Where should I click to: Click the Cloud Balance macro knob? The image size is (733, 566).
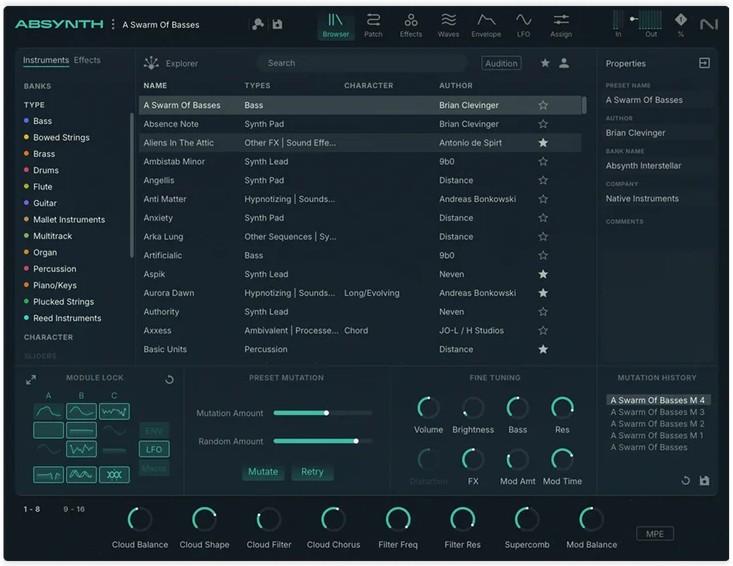(139, 519)
